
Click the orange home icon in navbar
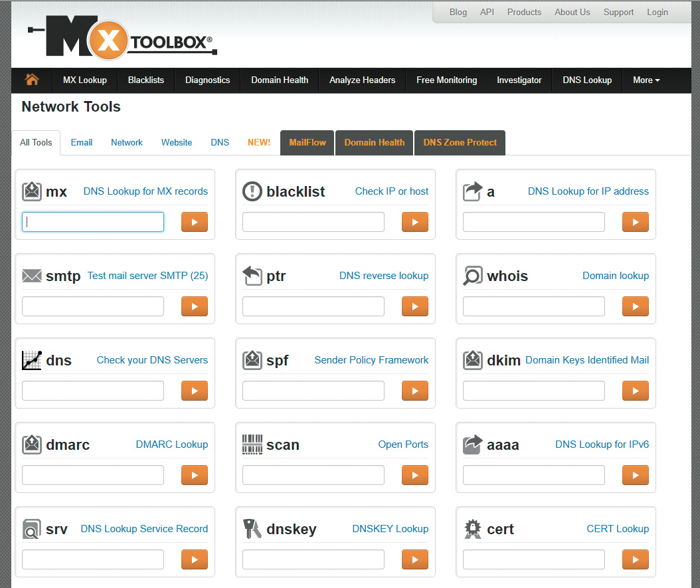click(x=32, y=80)
